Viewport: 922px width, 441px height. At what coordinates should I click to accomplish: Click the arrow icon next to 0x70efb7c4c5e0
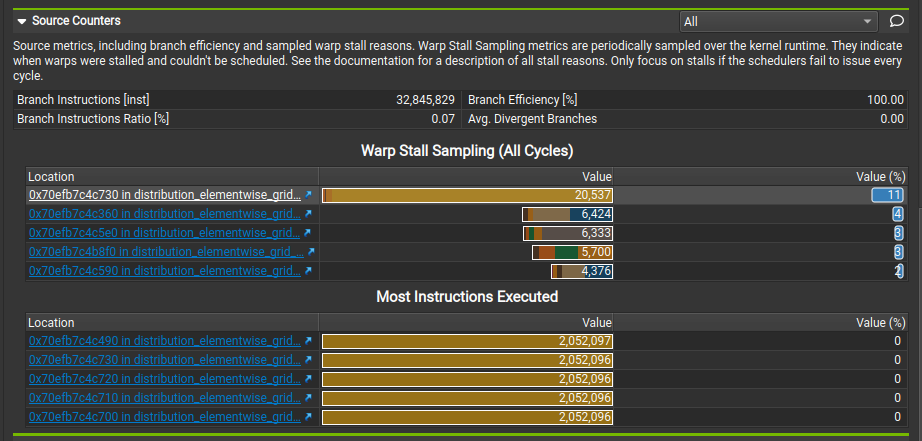coord(308,233)
